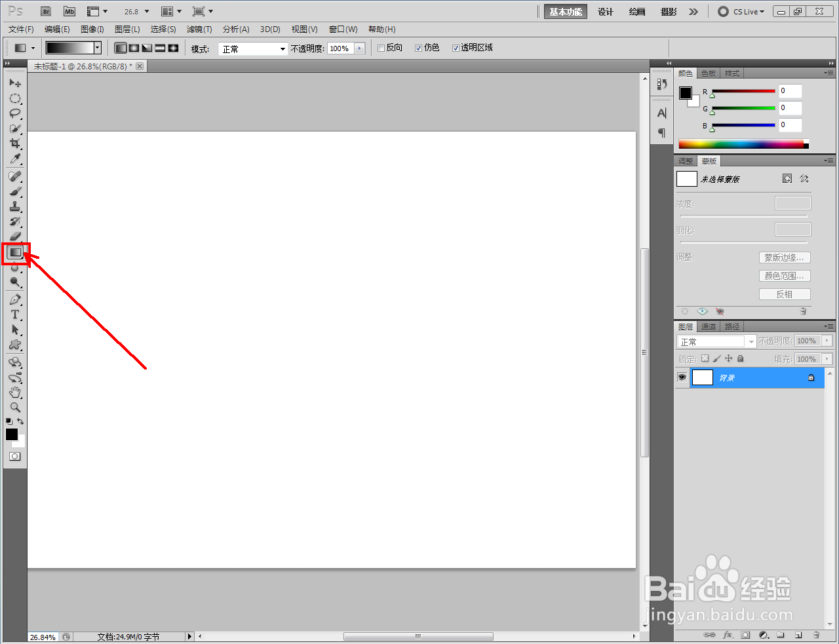Select the Zoom tool in the toolbox
Viewport: 839px width, 644px height.
pos(15,407)
